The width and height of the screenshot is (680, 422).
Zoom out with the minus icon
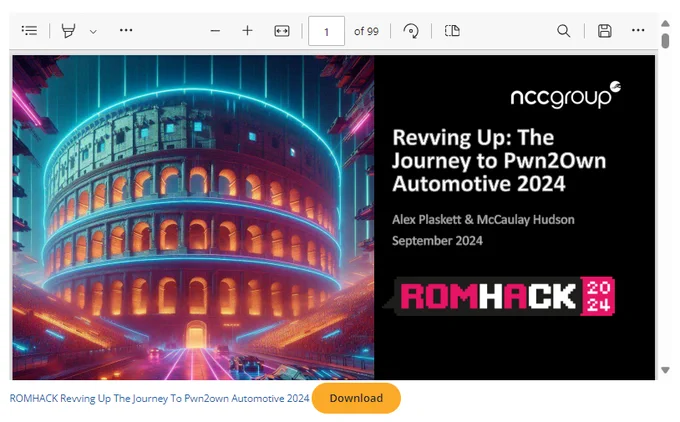215,31
